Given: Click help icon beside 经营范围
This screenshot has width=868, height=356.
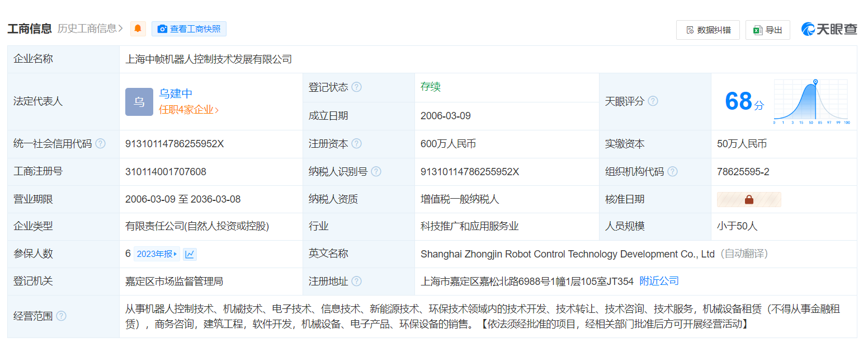Looking at the screenshot, I should pyautogui.click(x=61, y=316).
